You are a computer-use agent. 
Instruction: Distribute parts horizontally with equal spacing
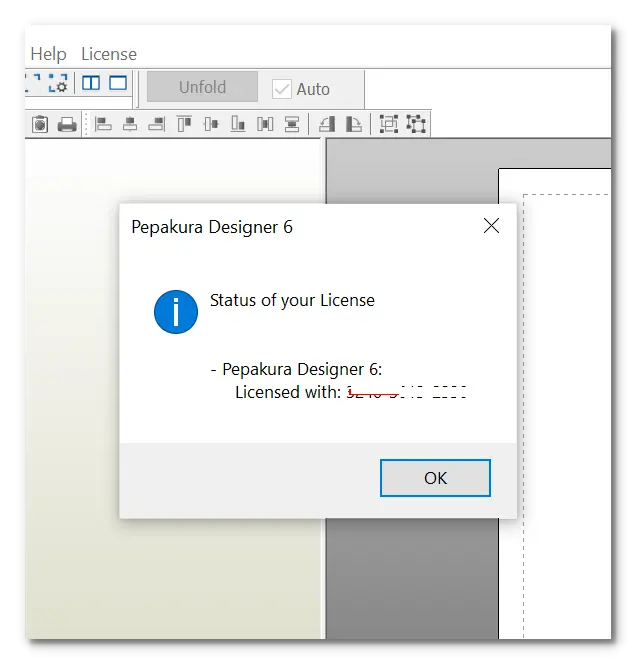click(265, 124)
